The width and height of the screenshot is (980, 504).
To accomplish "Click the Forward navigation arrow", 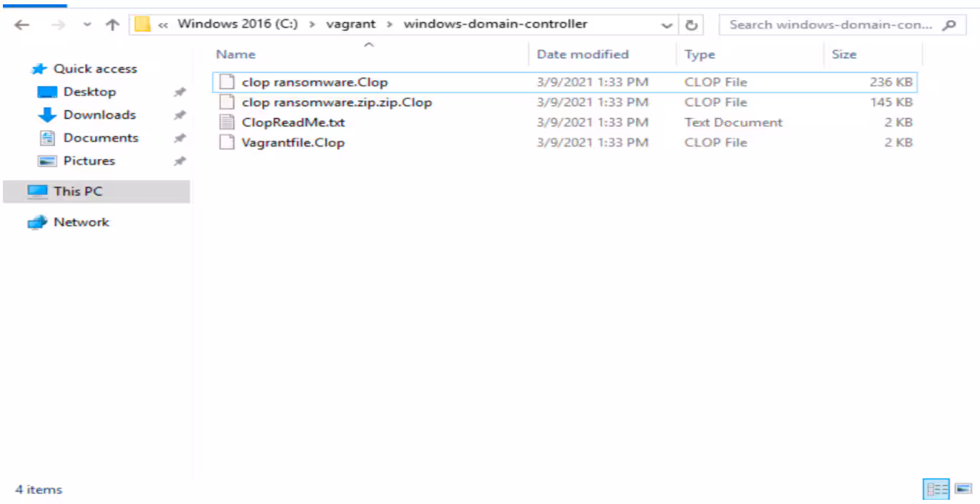I will tap(60, 24).
